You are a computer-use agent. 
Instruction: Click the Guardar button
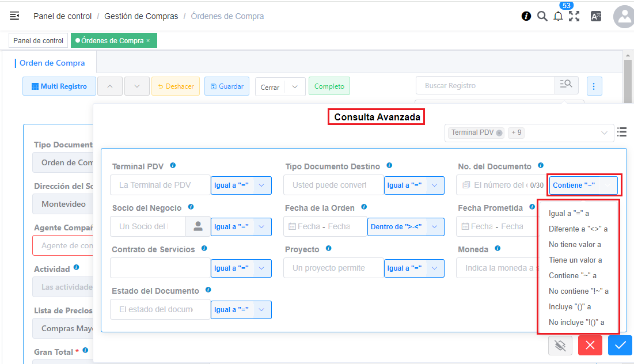pos(227,86)
